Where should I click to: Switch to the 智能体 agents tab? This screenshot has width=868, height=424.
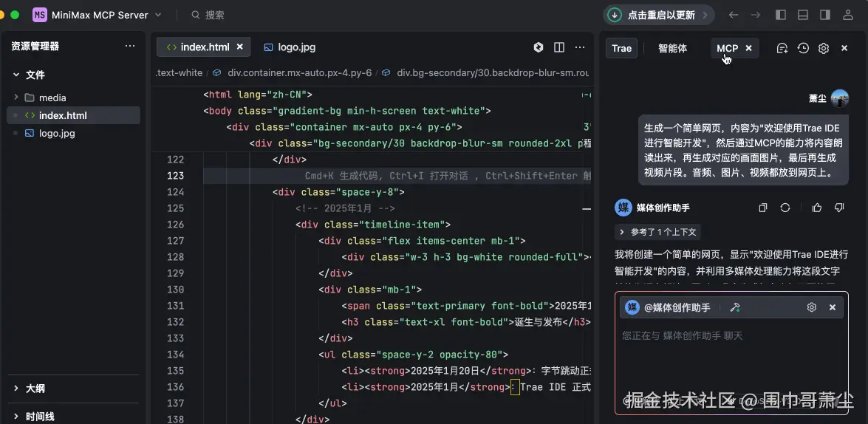(x=672, y=48)
